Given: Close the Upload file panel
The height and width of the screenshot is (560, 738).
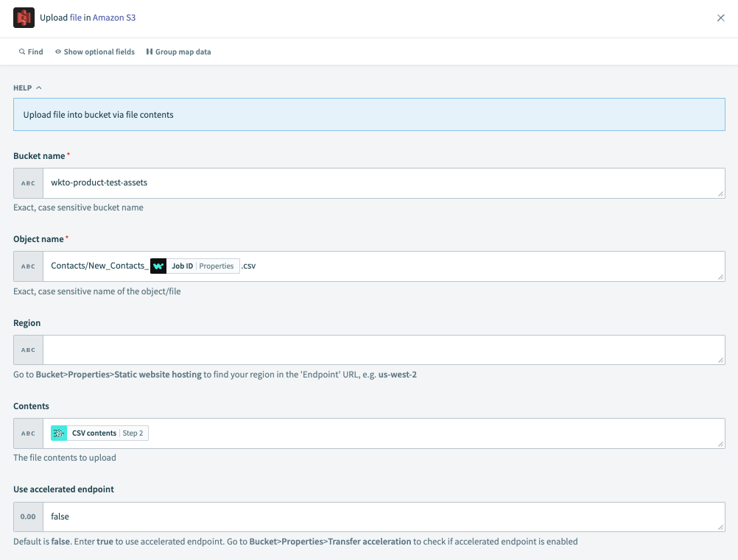Looking at the screenshot, I should [721, 18].
